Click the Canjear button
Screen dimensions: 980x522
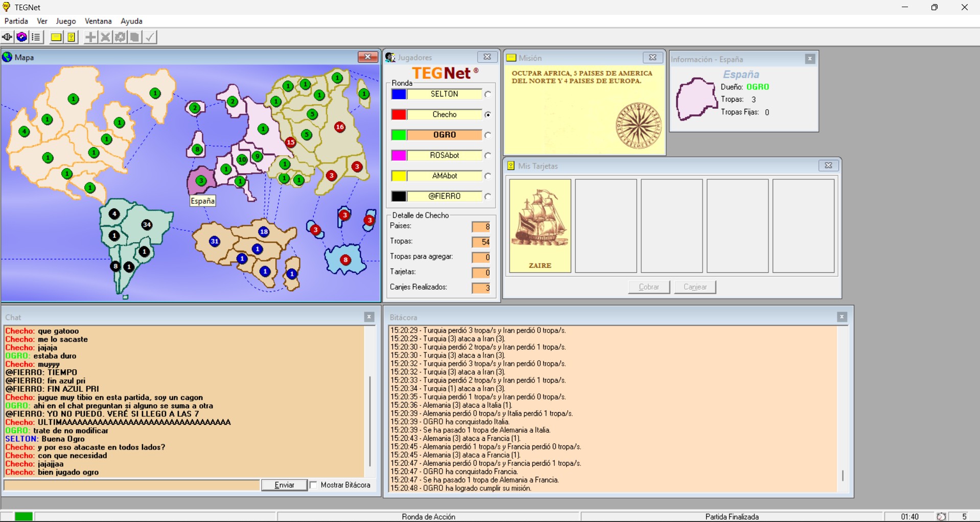pyautogui.click(x=695, y=287)
